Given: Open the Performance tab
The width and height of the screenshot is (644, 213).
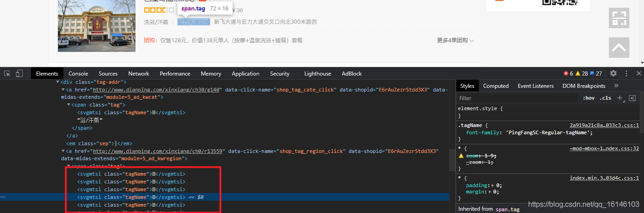Looking at the screenshot, I should 175,73.
